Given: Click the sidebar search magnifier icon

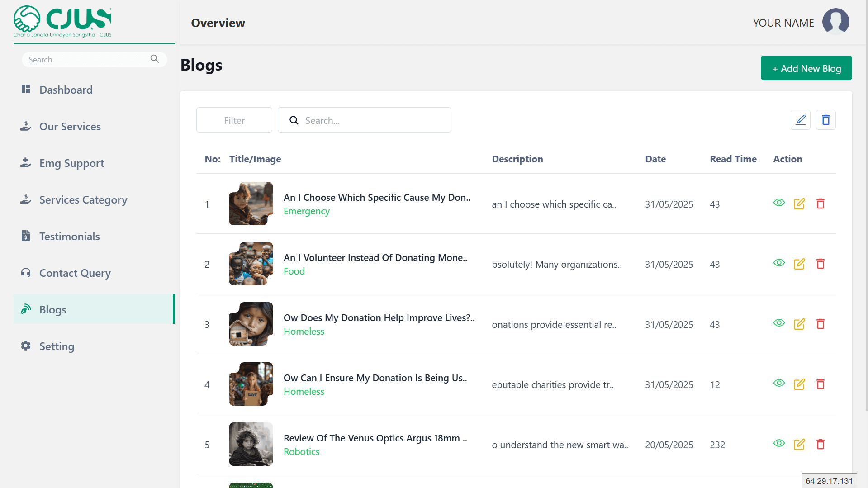Looking at the screenshot, I should pyautogui.click(x=155, y=59).
